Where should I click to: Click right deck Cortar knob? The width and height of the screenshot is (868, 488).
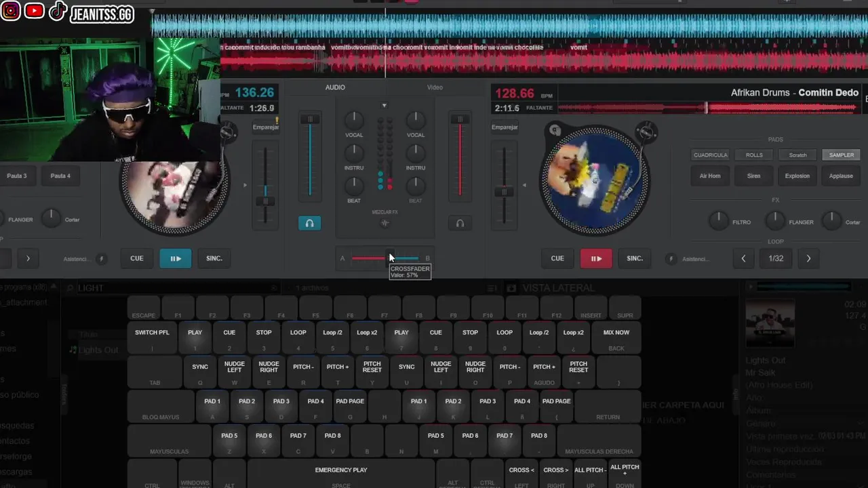(x=831, y=220)
